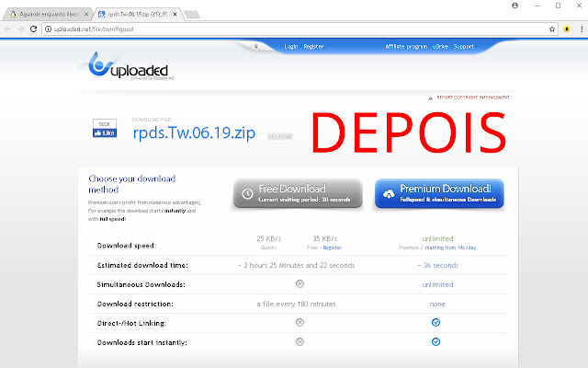Screen dimensions: 588x368
Task: Click the green 'unlimited' download speed
Action: [437, 238]
